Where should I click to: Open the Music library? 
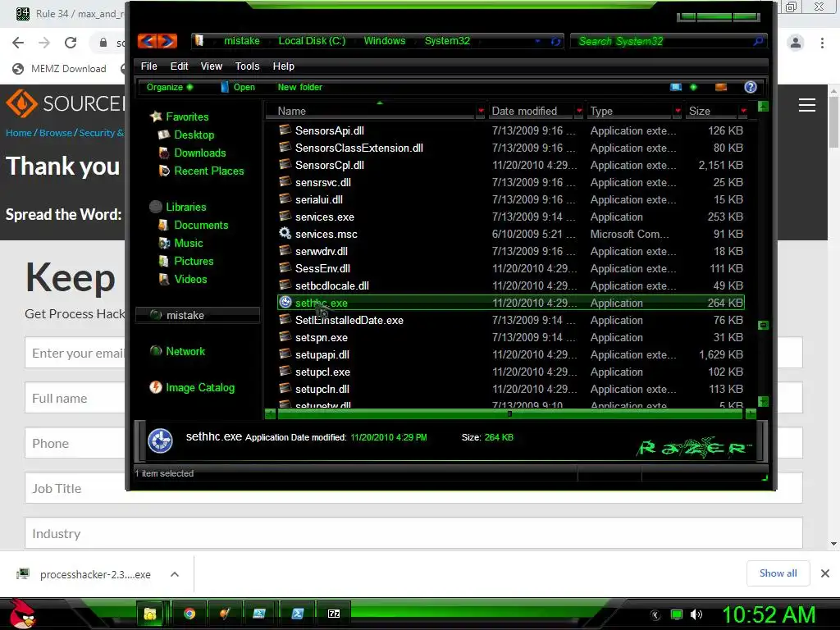(189, 243)
